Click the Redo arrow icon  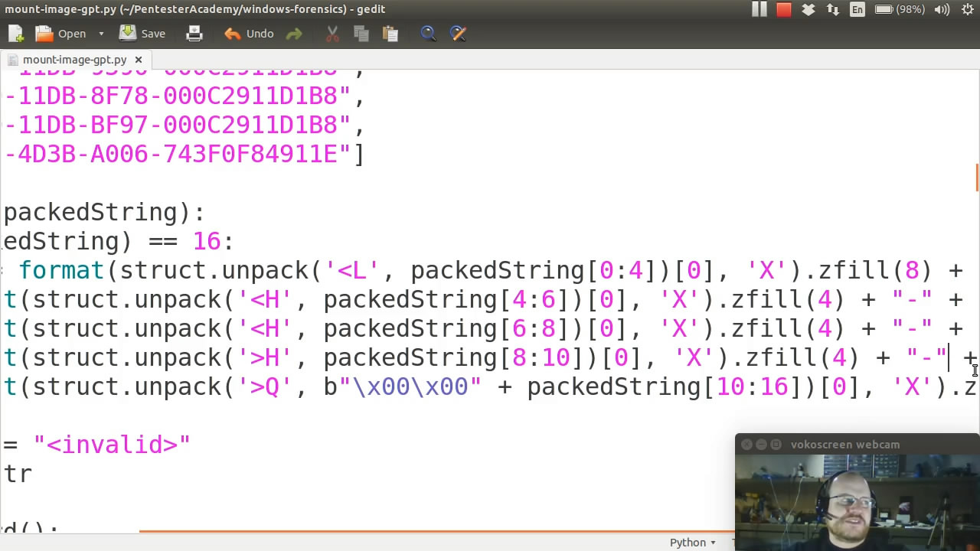click(x=294, y=34)
